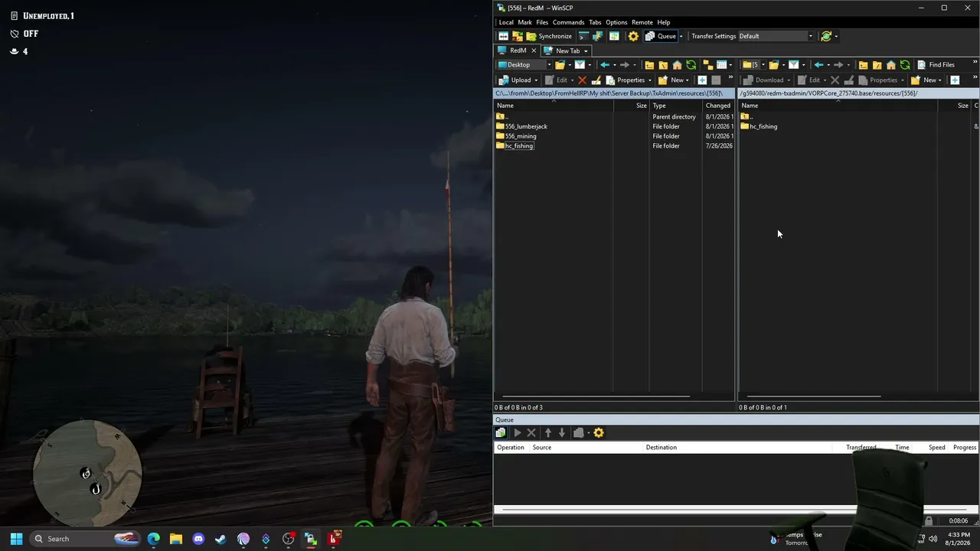This screenshot has height=551, width=980.
Task: Go to remote home directory
Action: [891, 65]
